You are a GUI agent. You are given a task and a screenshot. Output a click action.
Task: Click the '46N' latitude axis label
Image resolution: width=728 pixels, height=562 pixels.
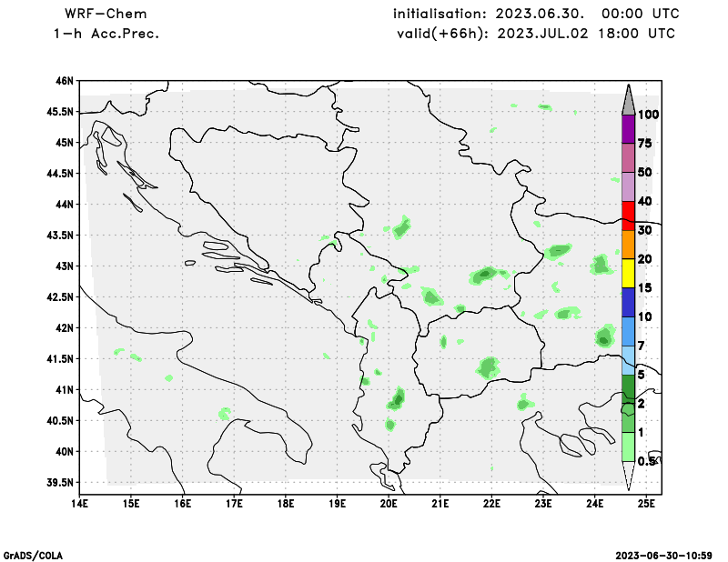(x=65, y=81)
